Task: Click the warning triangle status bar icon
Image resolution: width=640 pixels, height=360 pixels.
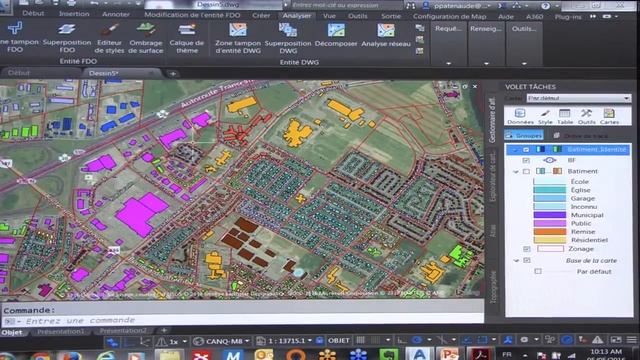Action: click(598, 340)
